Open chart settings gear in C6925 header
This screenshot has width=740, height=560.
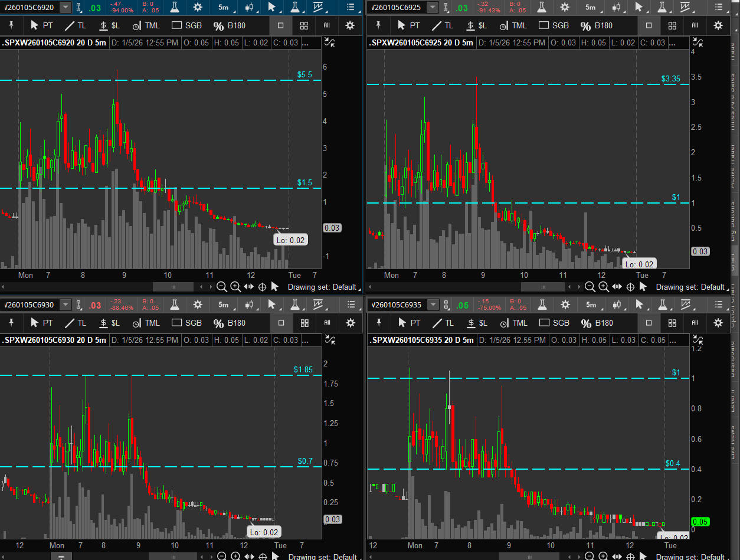565,7
